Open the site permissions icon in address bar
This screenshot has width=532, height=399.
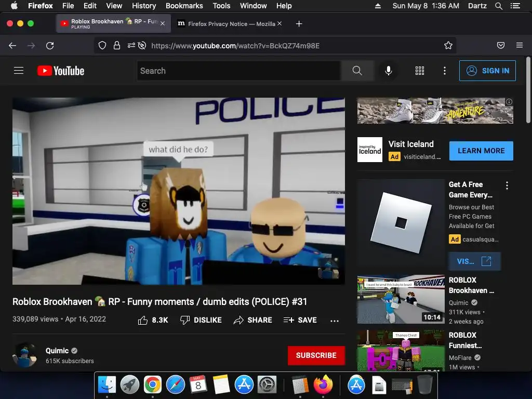click(x=131, y=46)
